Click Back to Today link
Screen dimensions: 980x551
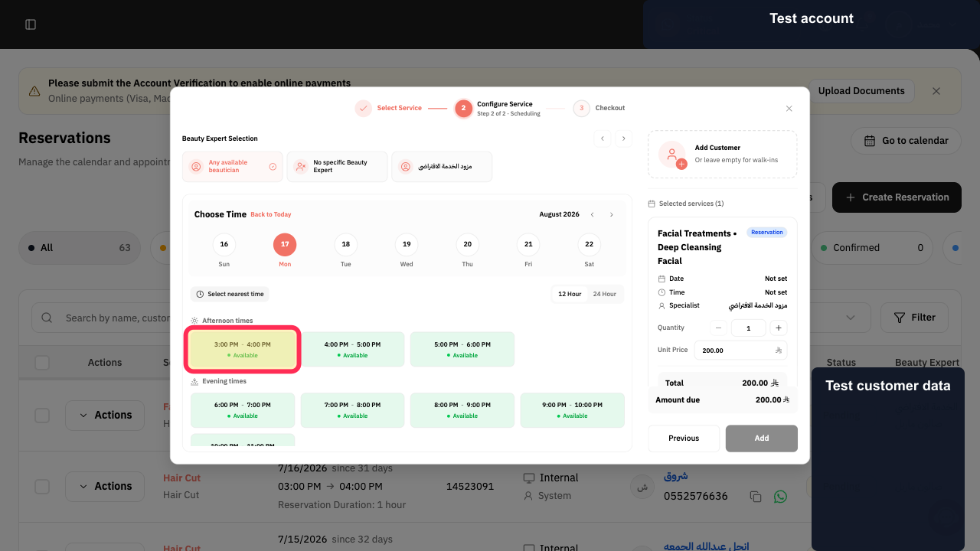coord(271,215)
